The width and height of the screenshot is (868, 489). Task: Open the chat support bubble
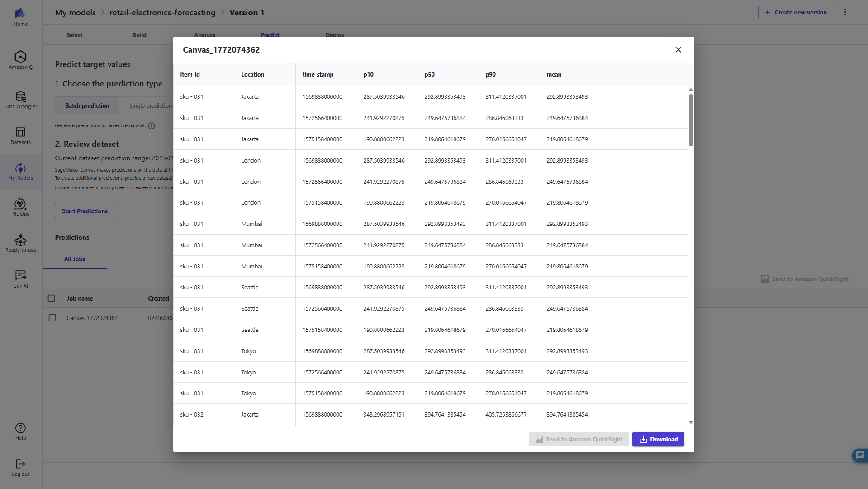pos(859,455)
